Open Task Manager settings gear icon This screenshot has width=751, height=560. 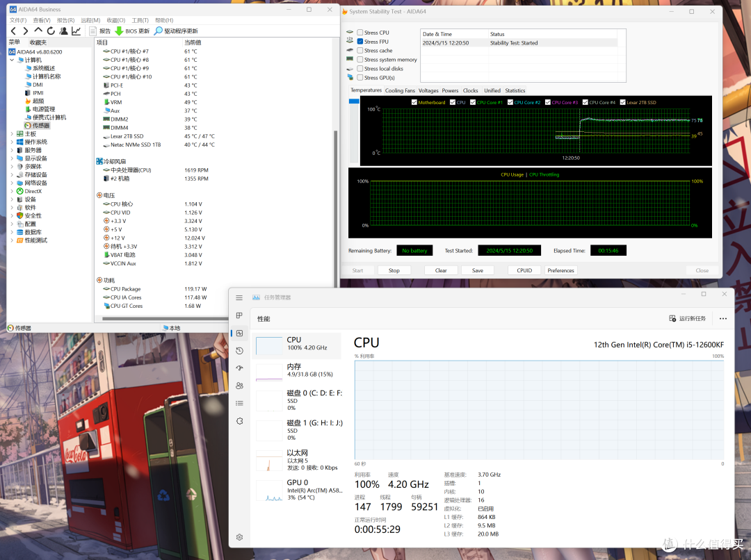(239, 537)
